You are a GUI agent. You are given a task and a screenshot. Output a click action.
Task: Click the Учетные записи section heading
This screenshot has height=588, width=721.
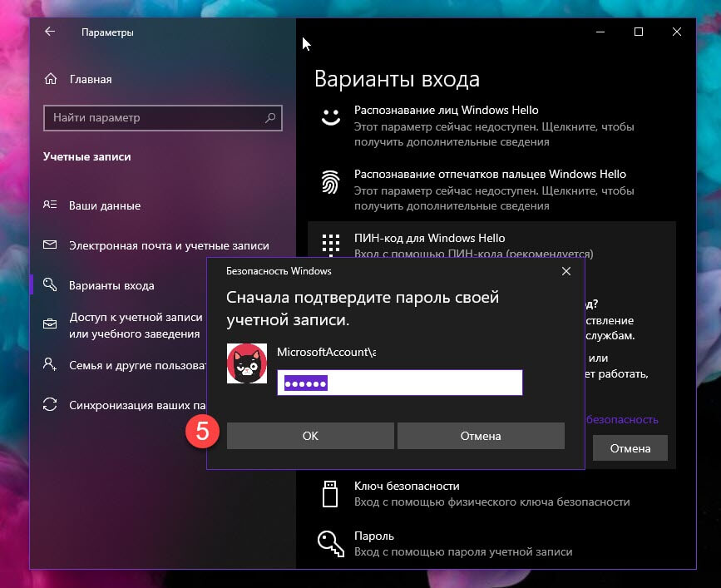click(x=87, y=156)
